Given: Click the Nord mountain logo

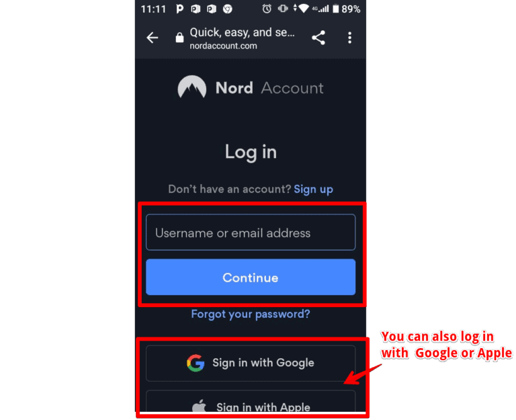Looking at the screenshot, I should (x=192, y=87).
